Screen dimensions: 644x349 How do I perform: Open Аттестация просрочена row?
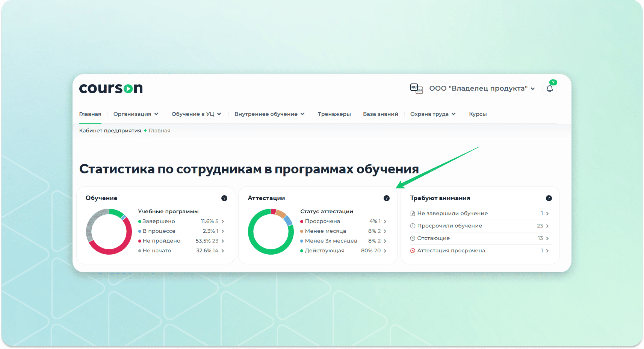tap(451, 250)
